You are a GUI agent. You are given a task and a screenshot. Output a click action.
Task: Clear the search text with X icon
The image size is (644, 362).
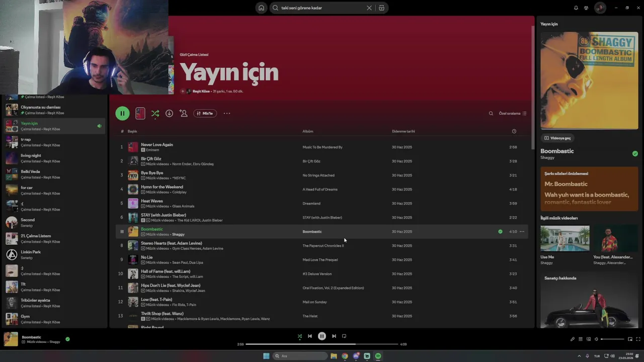pyautogui.click(x=369, y=8)
